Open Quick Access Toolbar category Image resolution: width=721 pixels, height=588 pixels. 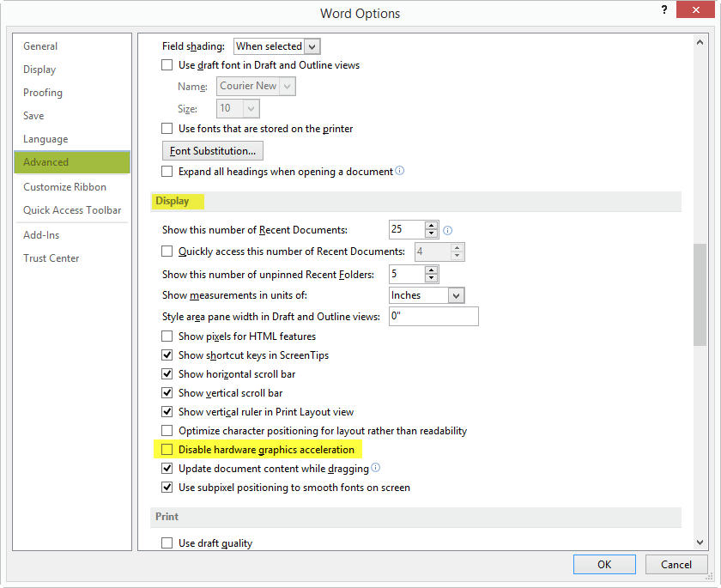click(72, 210)
